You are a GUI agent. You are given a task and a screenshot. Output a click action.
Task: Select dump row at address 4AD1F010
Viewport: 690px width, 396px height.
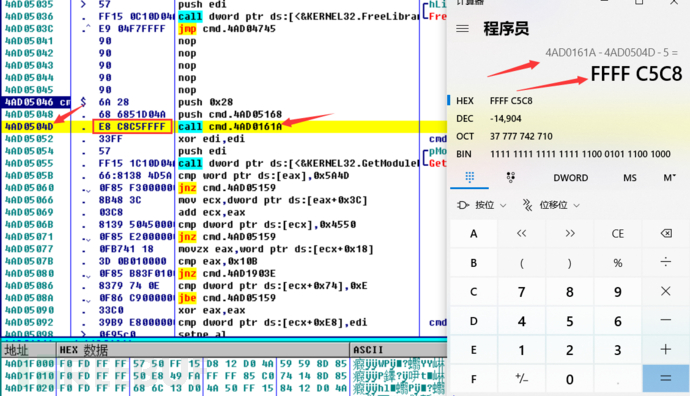pyautogui.click(x=224, y=376)
